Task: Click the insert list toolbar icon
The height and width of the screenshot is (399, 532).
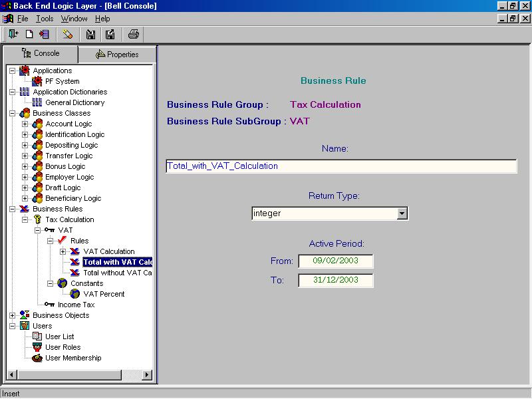Action: click(44, 34)
